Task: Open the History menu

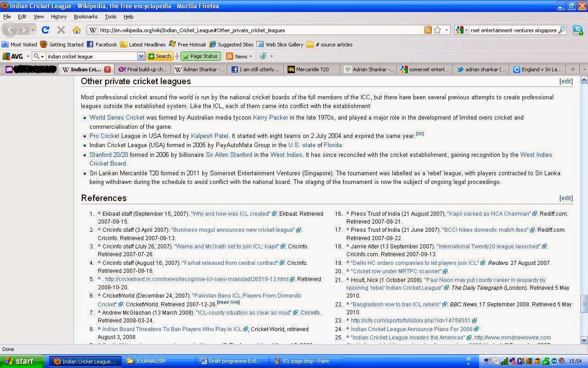Action: click(x=59, y=17)
